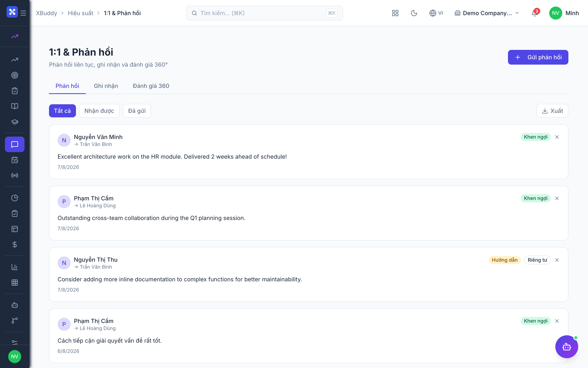Select the Nhận được filter

[99, 111]
